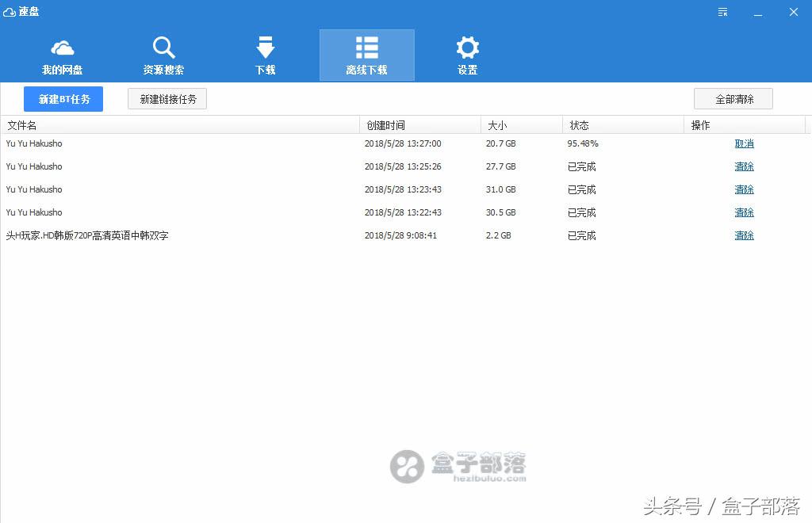This screenshot has height=523, width=812.
Task: Click the SpeedPan cloud logo in title bar
Action: click(x=10, y=11)
